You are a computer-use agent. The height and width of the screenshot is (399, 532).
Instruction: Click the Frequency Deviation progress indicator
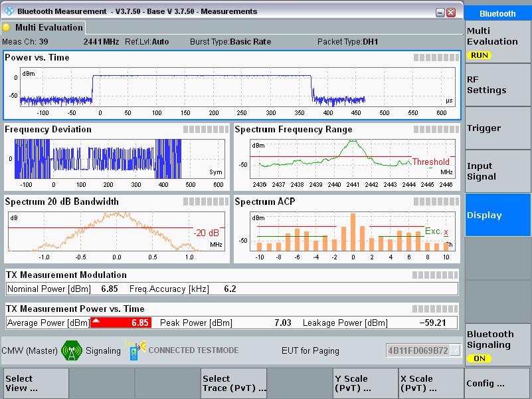(x=206, y=130)
